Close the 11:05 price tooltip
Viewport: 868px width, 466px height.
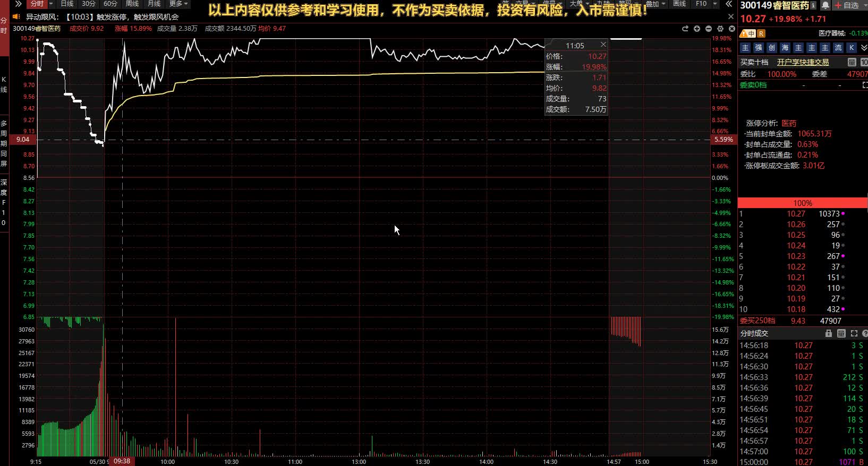pyautogui.click(x=603, y=45)
